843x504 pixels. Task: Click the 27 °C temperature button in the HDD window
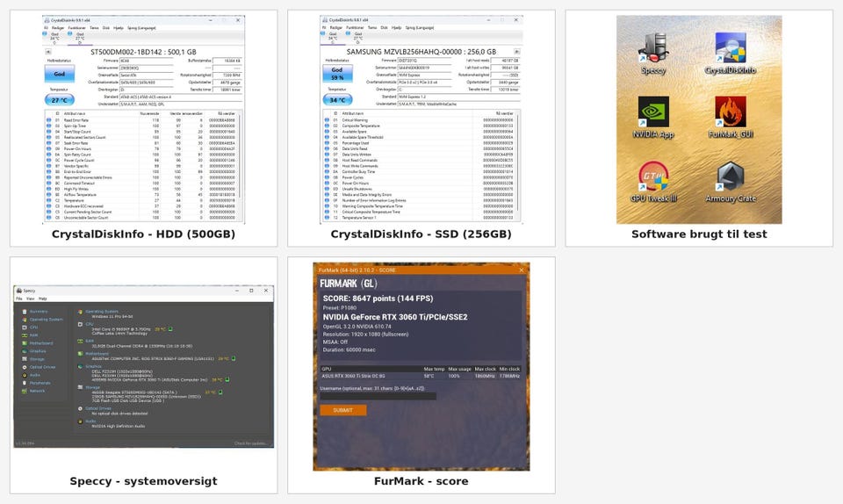[59, 100]
